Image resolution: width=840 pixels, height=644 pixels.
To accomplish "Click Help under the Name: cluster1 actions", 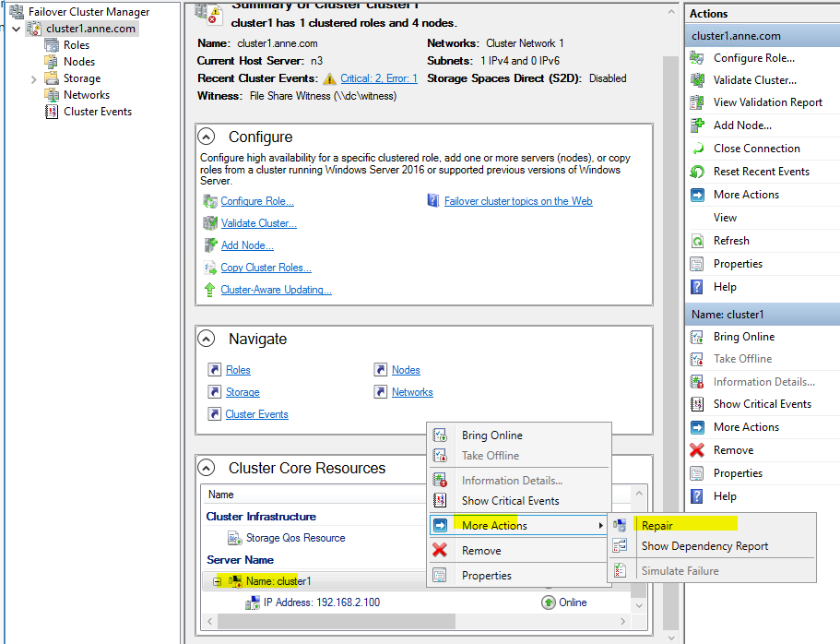I will pos(725,496).
